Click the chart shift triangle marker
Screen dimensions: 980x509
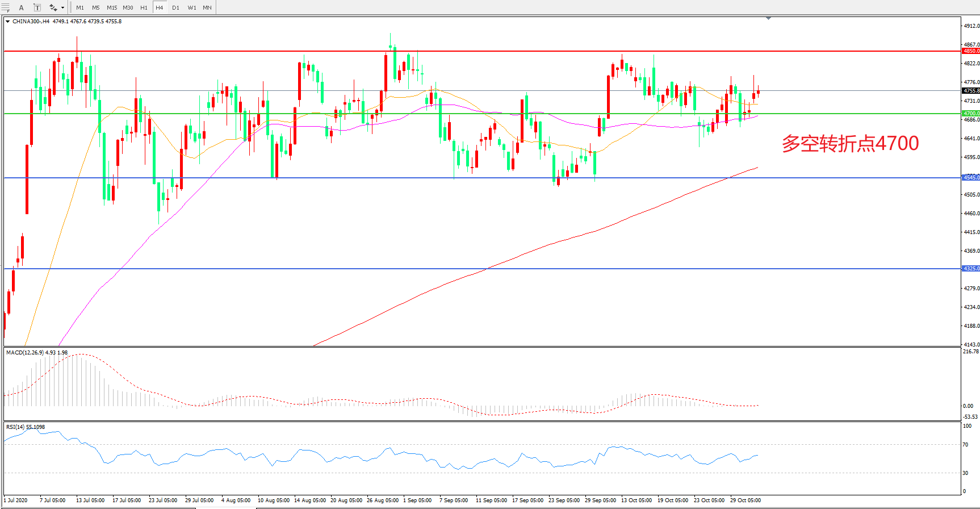[x=768, y=19]
